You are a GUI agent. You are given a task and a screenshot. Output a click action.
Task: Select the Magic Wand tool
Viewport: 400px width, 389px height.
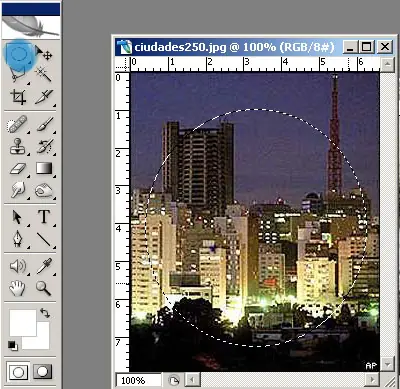44,75
